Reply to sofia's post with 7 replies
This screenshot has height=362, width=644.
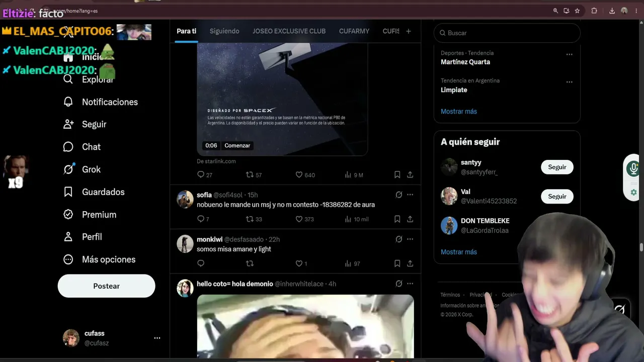pyautogui.click(x=203, y=219)
